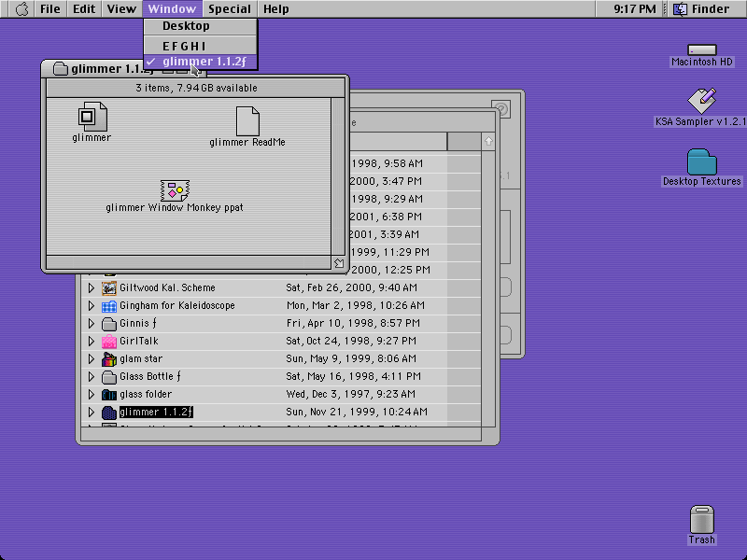Click the vertical scrollbar of glimmer window
The image size is (747, 560).
click(x=338, y=176)
